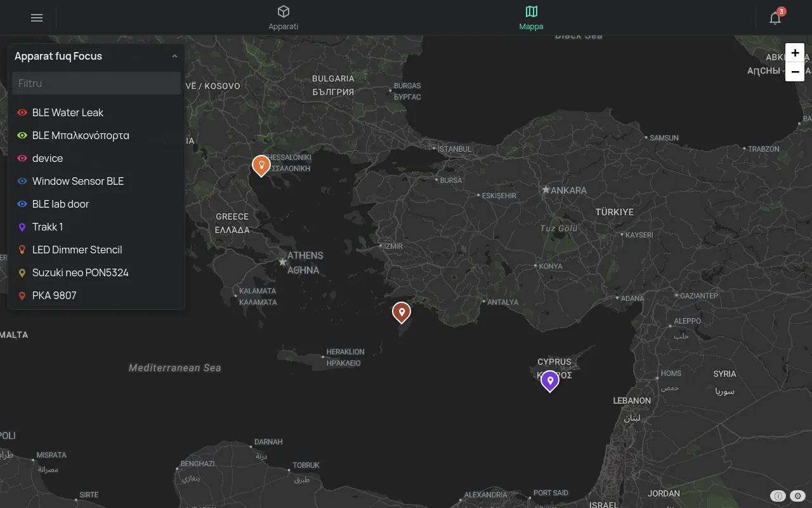812x508 pixels.
Task: Zoom out on the map
Action: point(795,72)
